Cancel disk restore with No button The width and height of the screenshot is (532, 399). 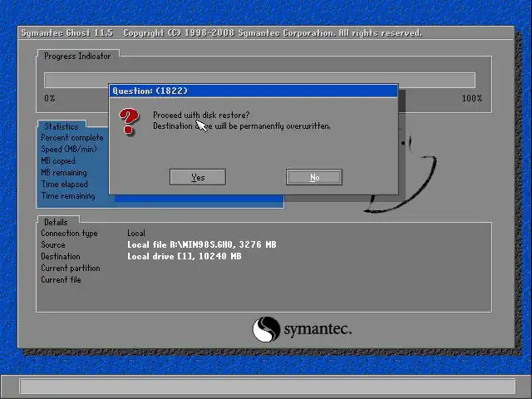pos(314,177)
